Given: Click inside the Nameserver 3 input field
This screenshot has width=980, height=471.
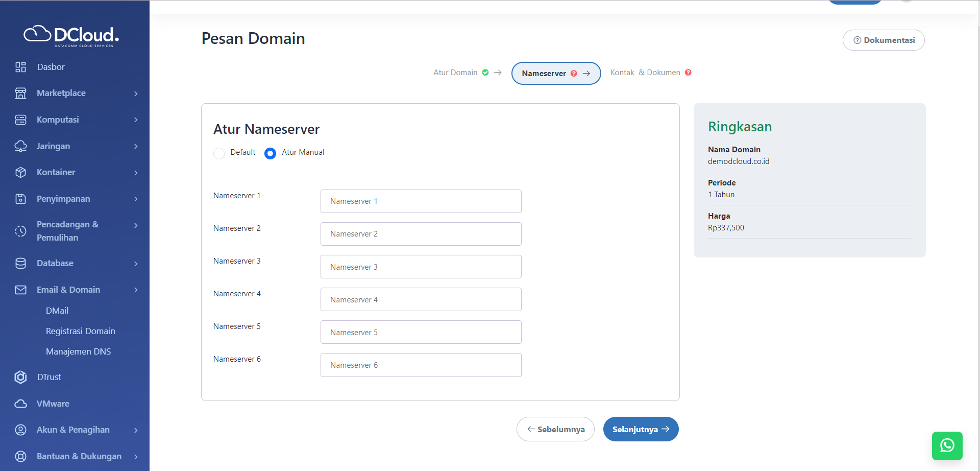Looking at the screenshot, I should (421, 266).
